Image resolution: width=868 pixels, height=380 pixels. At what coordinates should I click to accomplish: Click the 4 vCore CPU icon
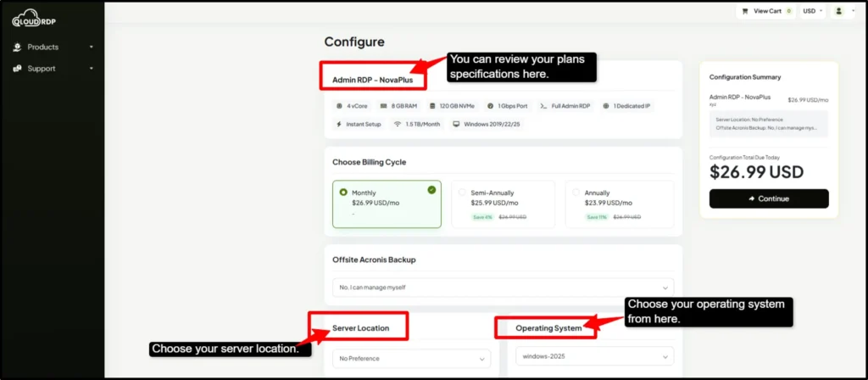click(x=339, y=106)
